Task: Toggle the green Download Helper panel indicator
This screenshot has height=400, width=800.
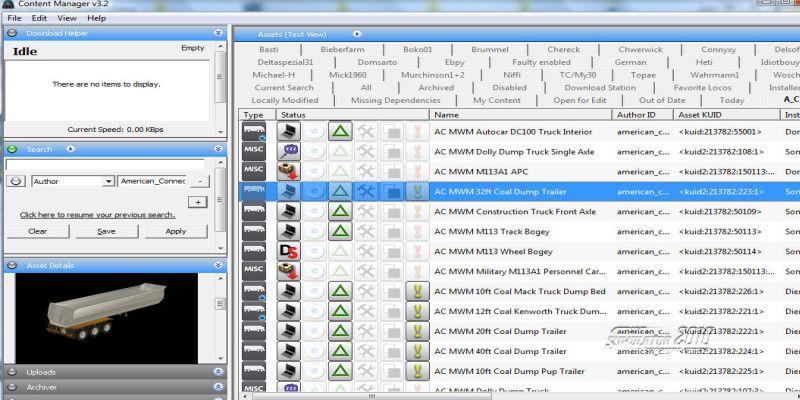Action: [x=12, y=33]
